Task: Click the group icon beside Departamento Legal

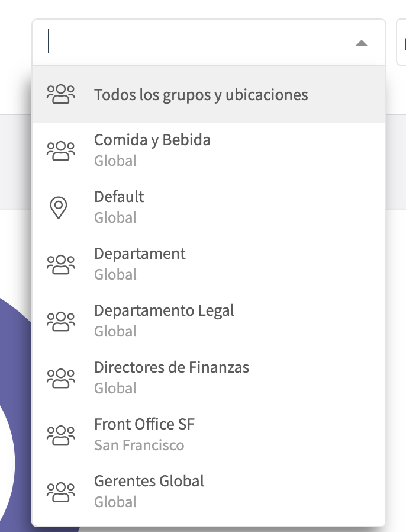Action: pyautogui.click(x=61, y=321)
